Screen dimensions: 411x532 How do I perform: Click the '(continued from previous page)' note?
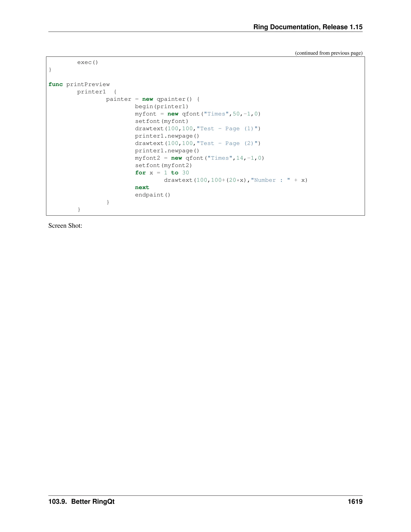coord(329,53)
